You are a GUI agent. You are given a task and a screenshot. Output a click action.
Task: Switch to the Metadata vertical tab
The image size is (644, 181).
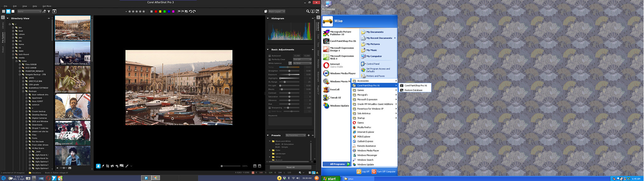[x=318, y=64]
